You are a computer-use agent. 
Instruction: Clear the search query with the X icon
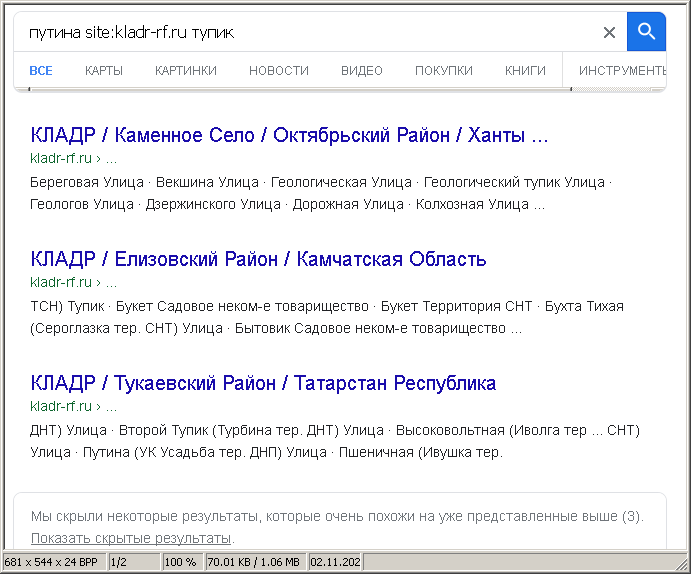coord(609,32)
